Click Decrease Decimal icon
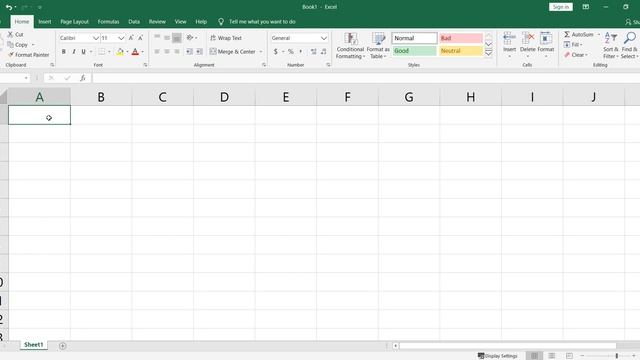Image resolution: width=640 pixels, height=360 pixels. coord(324,51)
